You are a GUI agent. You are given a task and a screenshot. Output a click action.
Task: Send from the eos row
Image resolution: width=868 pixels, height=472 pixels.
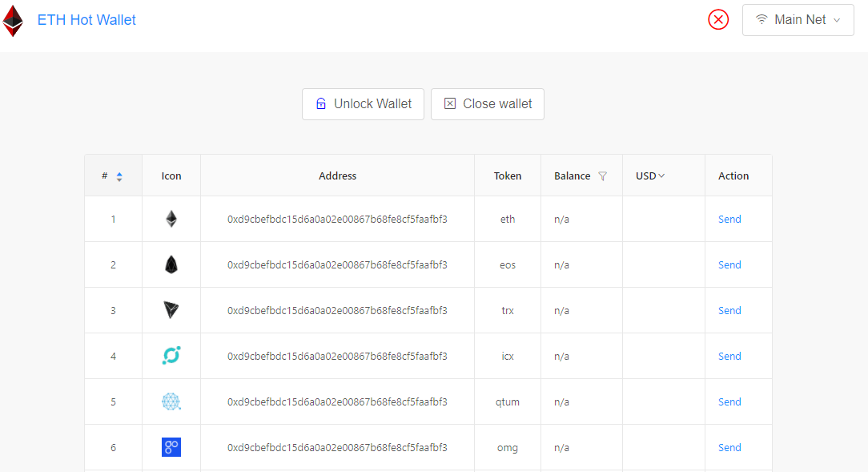click(x=729, y=264)
